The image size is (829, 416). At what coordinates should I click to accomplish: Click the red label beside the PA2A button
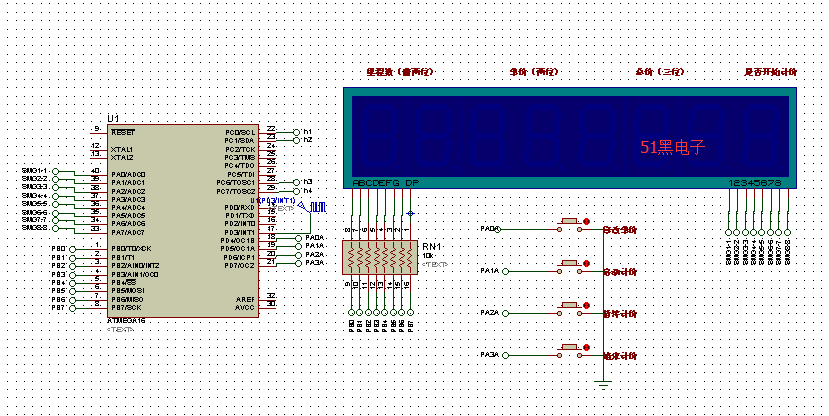(621, 314)
